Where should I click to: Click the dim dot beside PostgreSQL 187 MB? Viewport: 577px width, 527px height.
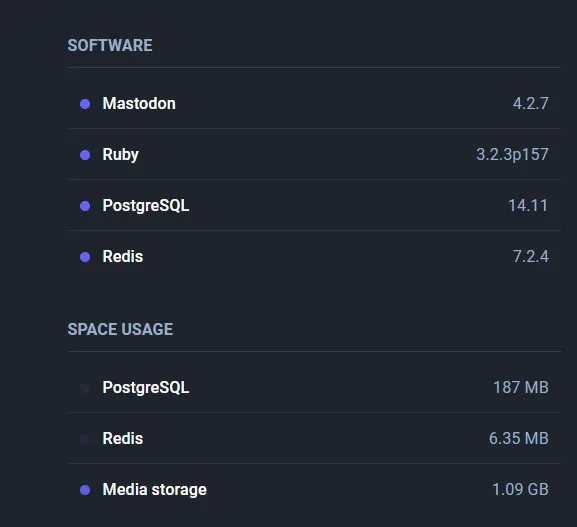[85, 388]
